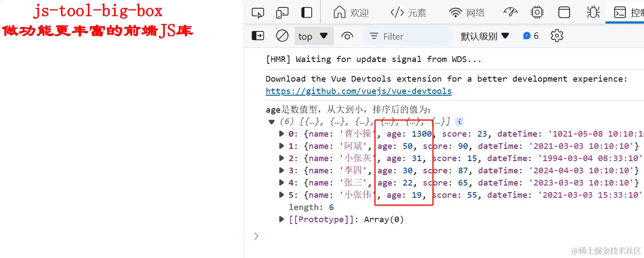The height and width of the screenshot is (258, 644).
Task: Activate the inspect element picker icon
Action: 258,13
